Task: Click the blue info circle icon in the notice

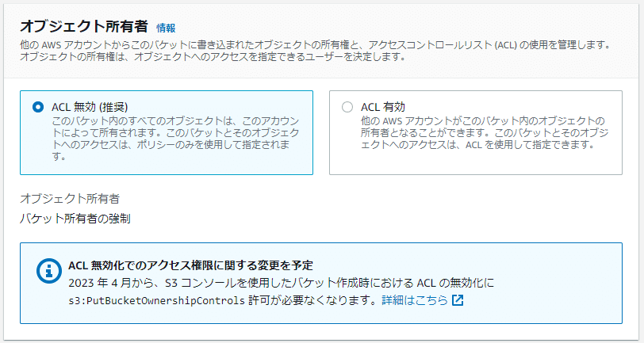Action: pyautogui.click(x=49, y=271)
